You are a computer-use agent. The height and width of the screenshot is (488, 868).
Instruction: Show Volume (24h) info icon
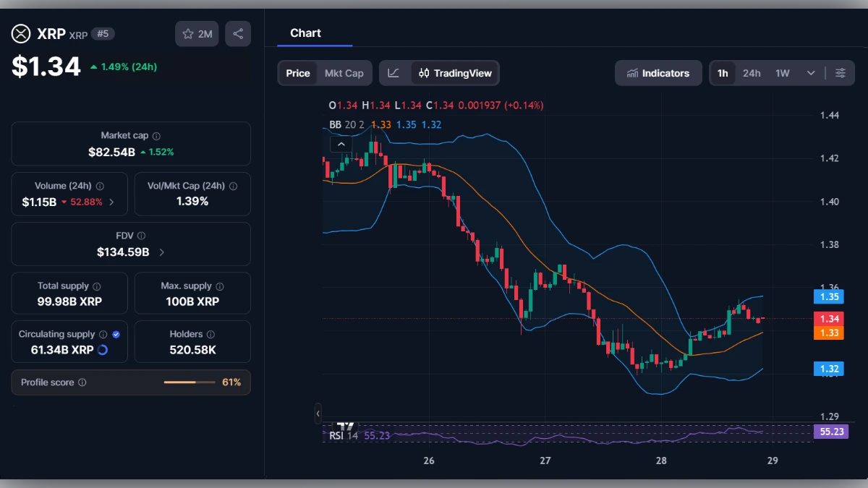pos(100,186)
